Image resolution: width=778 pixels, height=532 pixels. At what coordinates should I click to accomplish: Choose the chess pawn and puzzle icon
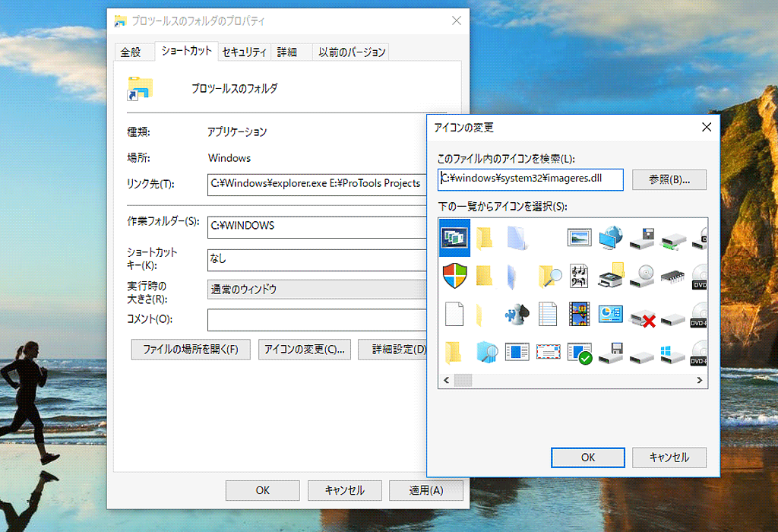tap(517, 314)
